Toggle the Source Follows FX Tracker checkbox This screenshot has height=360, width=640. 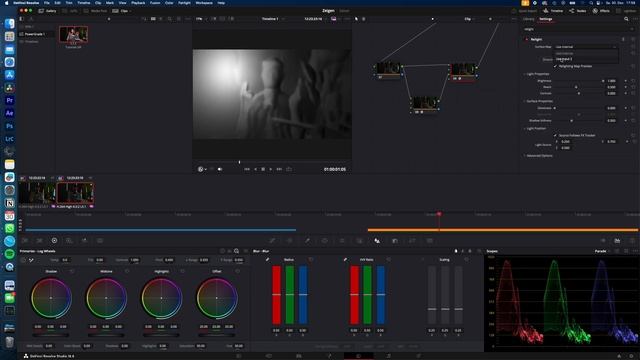tap(555, 135)
